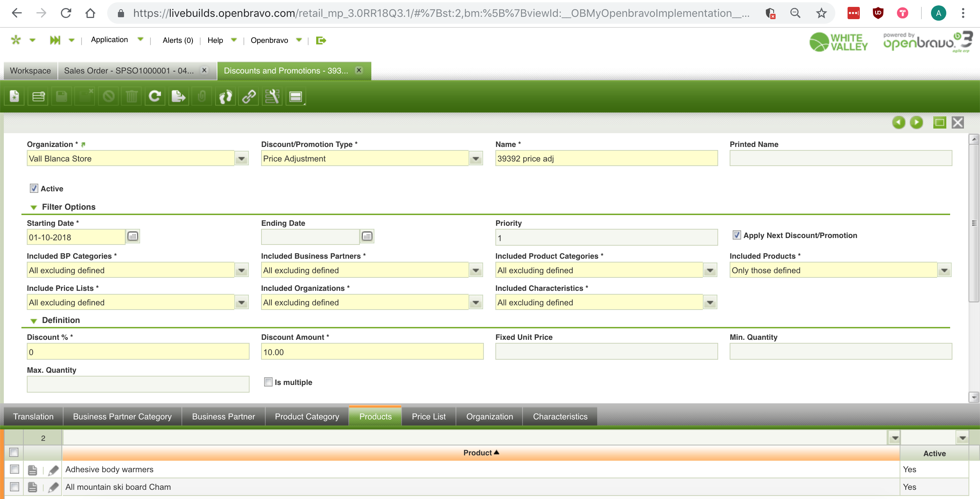Open calendar picker for Starting Date
Screen dimensions: 980x499
[133, 236]
